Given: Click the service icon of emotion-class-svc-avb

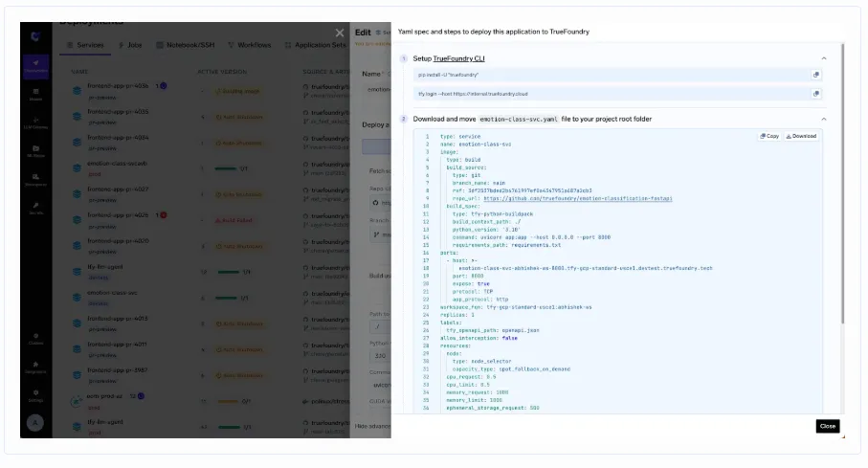Looking at the screenshot, I should (77, 168).
